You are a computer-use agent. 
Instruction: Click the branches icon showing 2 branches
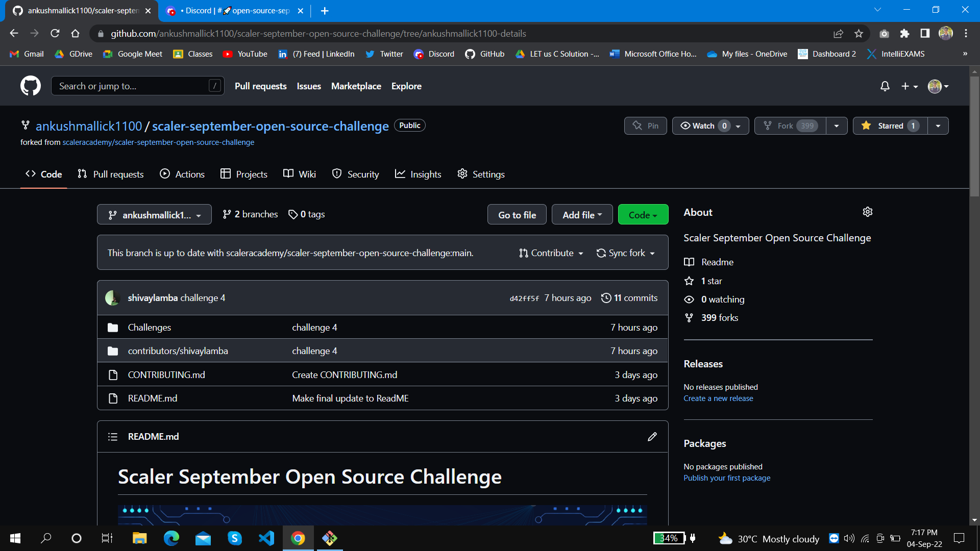[x=227, y=214]
